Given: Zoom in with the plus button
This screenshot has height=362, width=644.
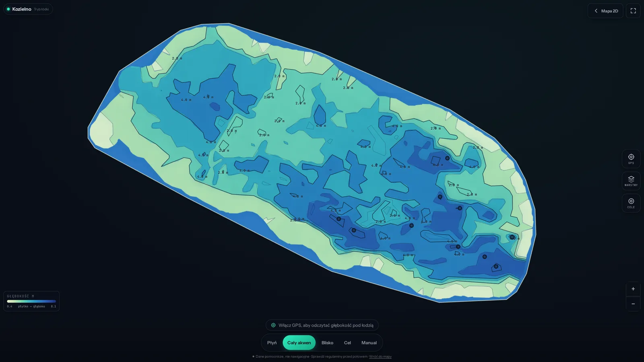Looking at the screenshot, I should [x=633, y=289].
